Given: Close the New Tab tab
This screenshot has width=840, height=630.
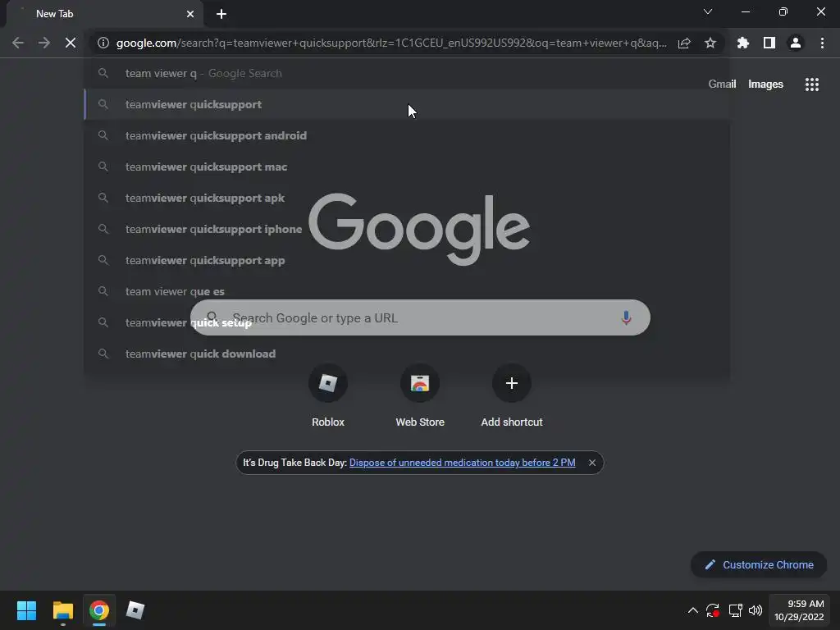Looking at the screenshot, I should point(190,14).
